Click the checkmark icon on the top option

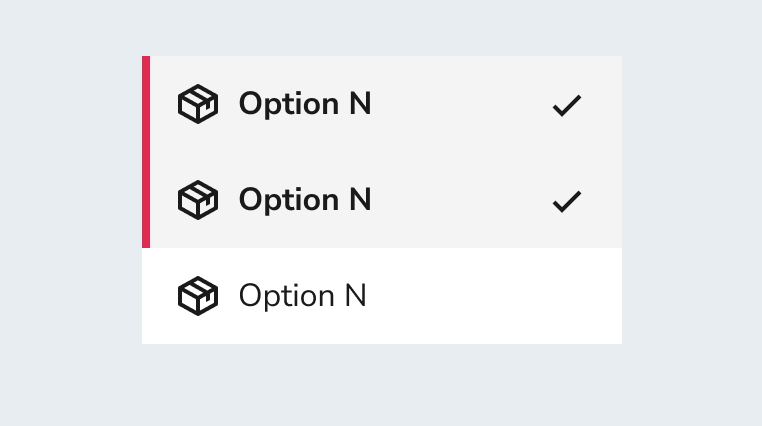(567, 105)
